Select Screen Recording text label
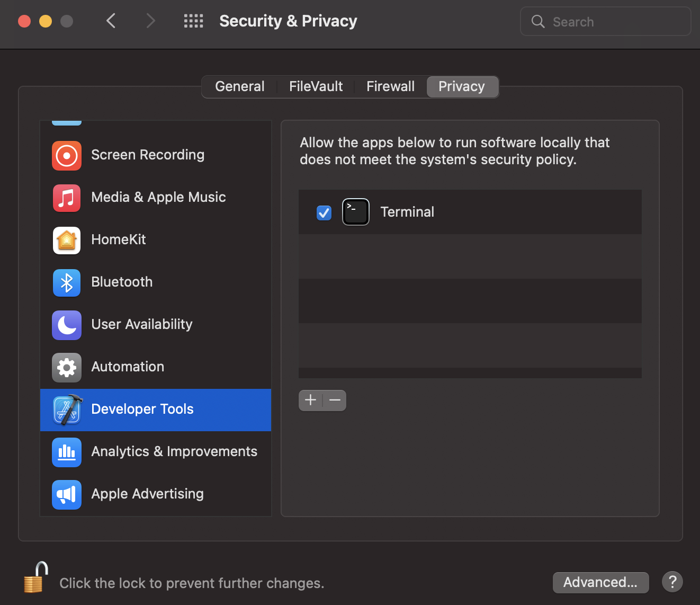700x605 pixels. point(148,155)
